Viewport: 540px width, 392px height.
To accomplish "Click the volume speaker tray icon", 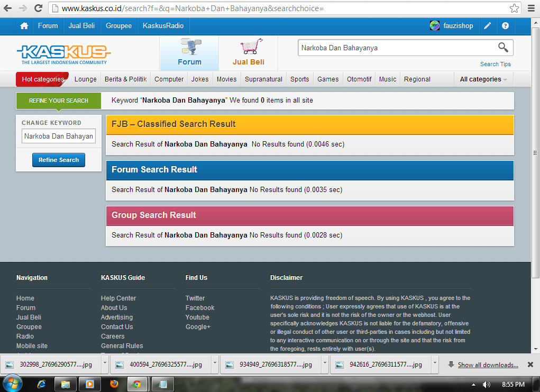I will 486,385.
